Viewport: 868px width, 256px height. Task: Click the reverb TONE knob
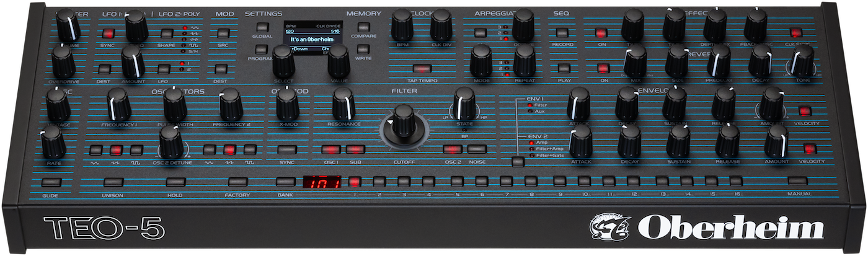[x=802, y=61]
